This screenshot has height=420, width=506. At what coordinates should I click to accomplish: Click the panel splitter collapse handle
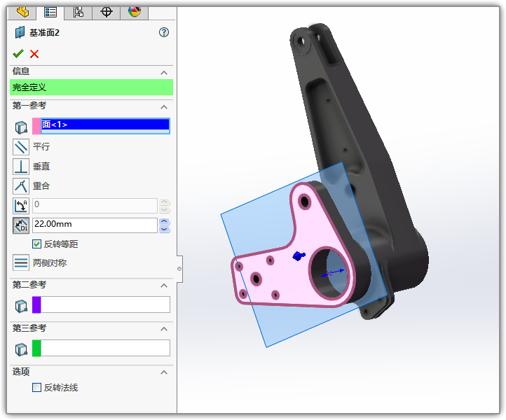click(179, 269)
